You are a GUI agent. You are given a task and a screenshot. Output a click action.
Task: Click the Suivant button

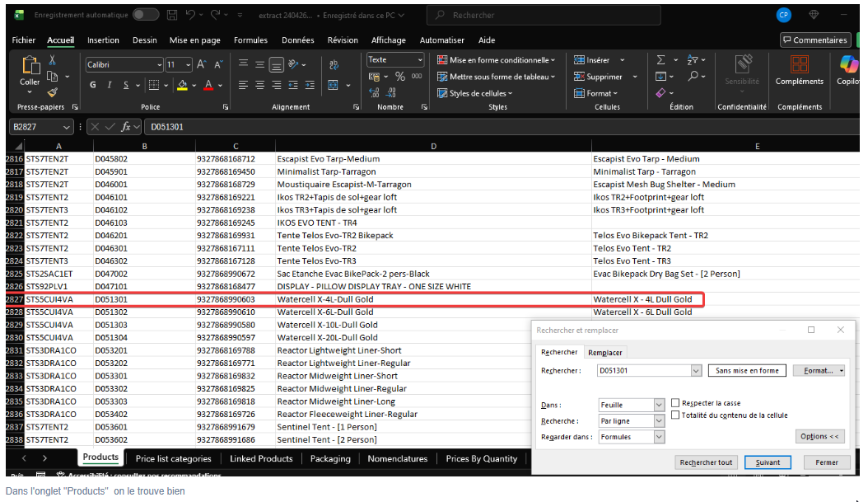click(768, 462)
